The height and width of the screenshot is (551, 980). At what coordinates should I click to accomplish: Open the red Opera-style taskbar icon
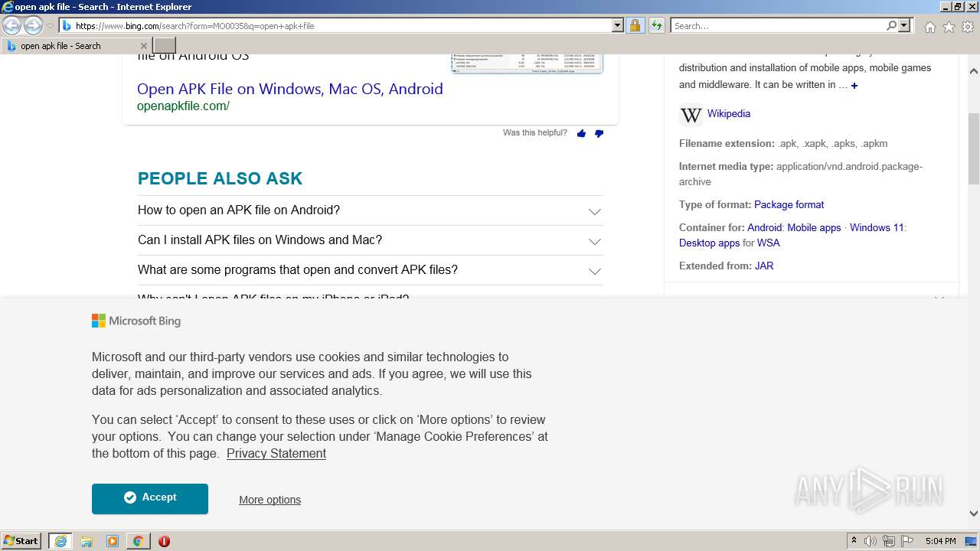click(x=164, y=541)
